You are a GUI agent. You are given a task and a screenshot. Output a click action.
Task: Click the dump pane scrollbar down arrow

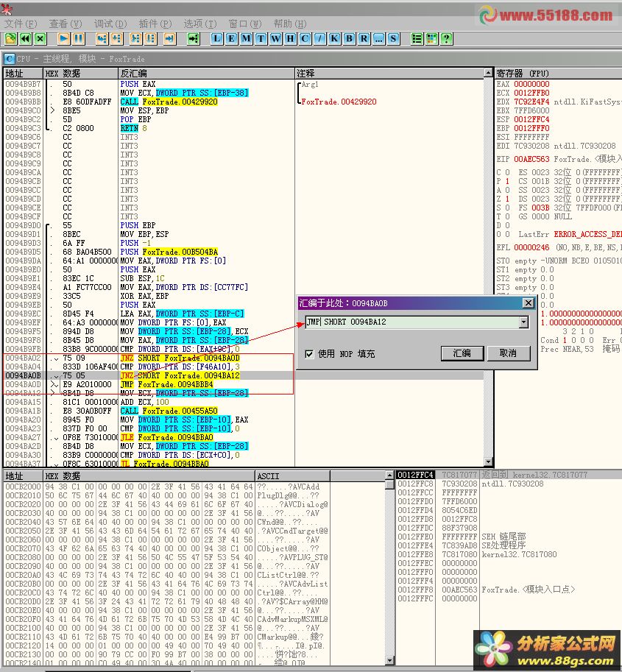click(389, 660)
